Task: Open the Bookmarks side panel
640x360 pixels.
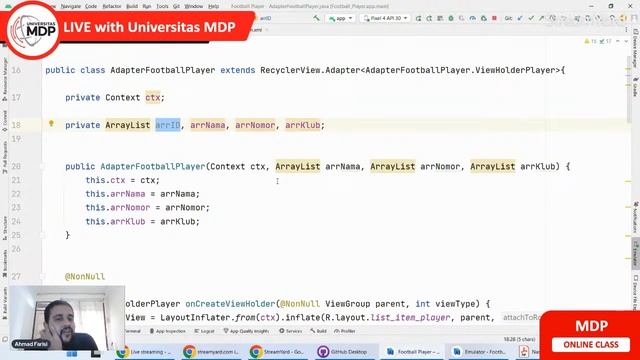Action: (x=4, y=263)
